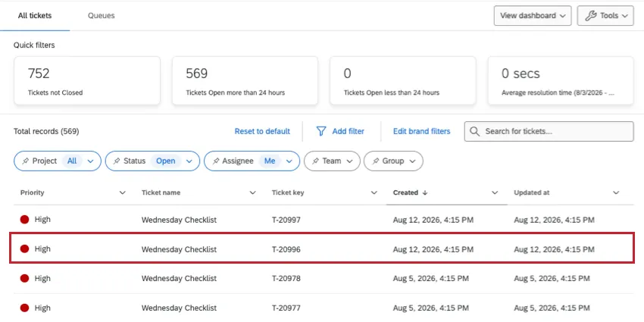The width and height of the screenshot is (644, 322).
Task: Expand the Project filter chevron
Action: click(x=91, y=161)
